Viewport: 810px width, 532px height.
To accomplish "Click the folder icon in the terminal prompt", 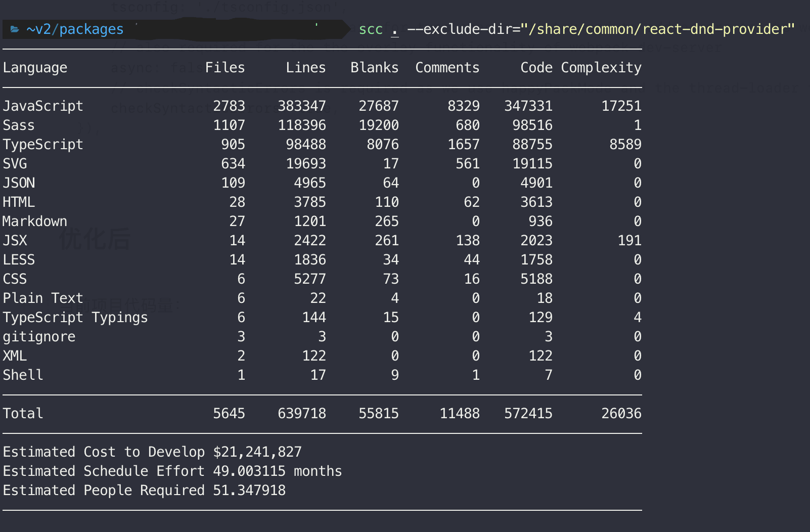I will tap(13, 29).
